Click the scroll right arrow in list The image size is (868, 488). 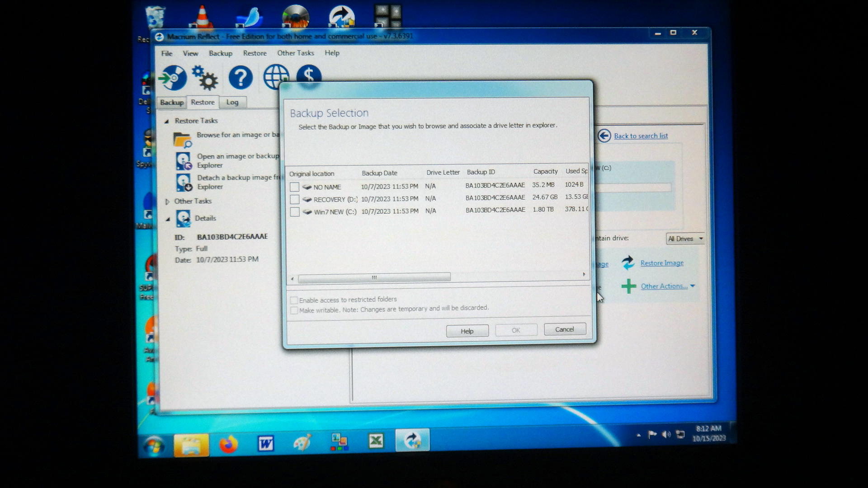584,274
